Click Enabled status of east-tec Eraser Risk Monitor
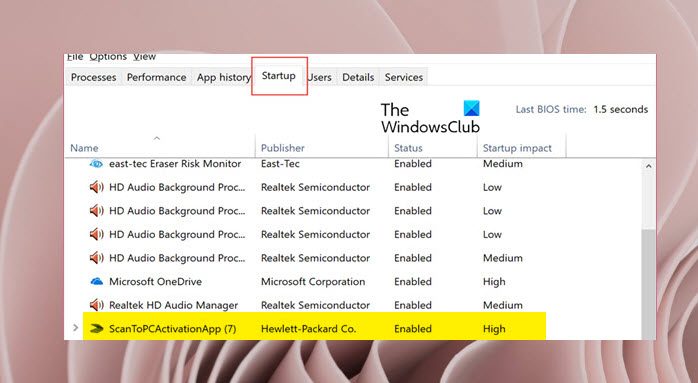Screen dimensions: 698x383 pyautogui.click(x=413, y=164)
